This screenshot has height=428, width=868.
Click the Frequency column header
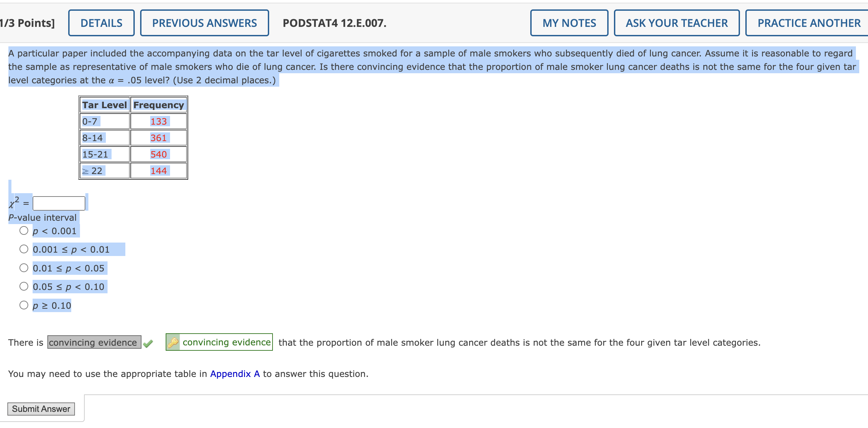coord(158,105)
